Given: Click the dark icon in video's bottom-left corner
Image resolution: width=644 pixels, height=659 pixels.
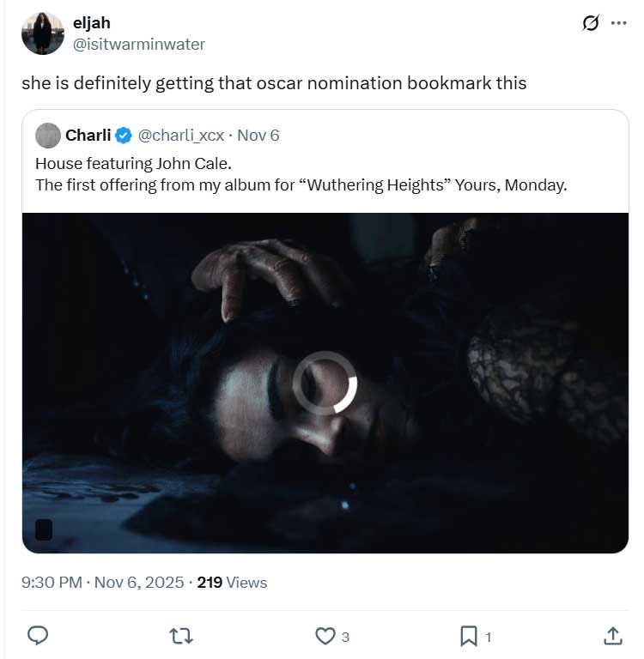Looking at the screenshot, I should [x=44, y=529].
